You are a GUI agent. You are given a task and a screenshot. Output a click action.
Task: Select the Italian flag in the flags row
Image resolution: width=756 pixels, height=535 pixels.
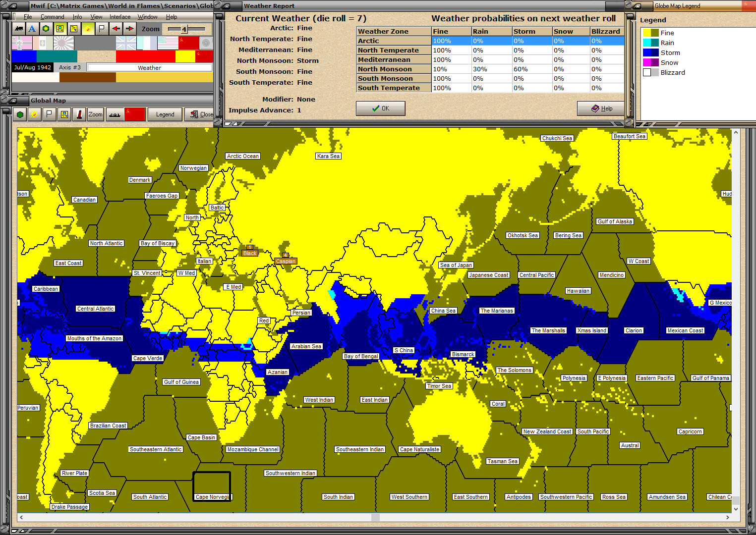click(43, 43)
